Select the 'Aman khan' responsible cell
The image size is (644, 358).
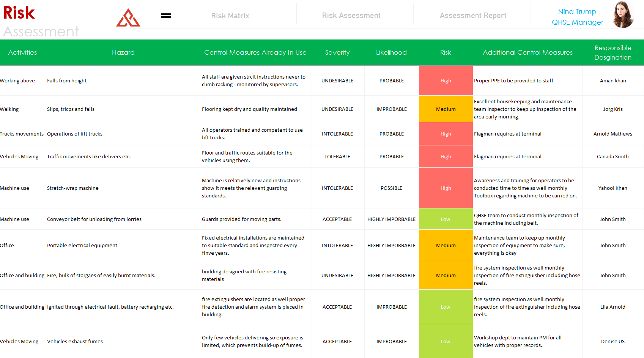pyautogui.click(x=613, y=80)
